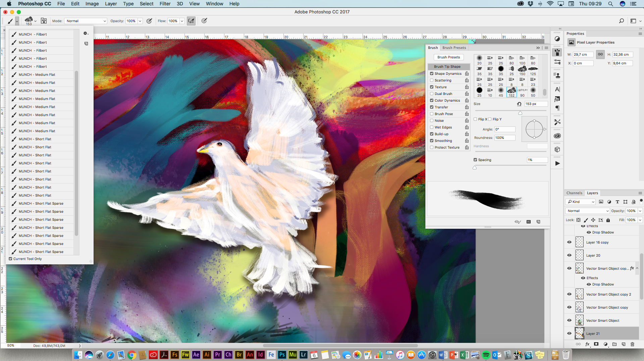Open the Layer menu
This screenshot has width=644, height=361.
click(111, 4)
